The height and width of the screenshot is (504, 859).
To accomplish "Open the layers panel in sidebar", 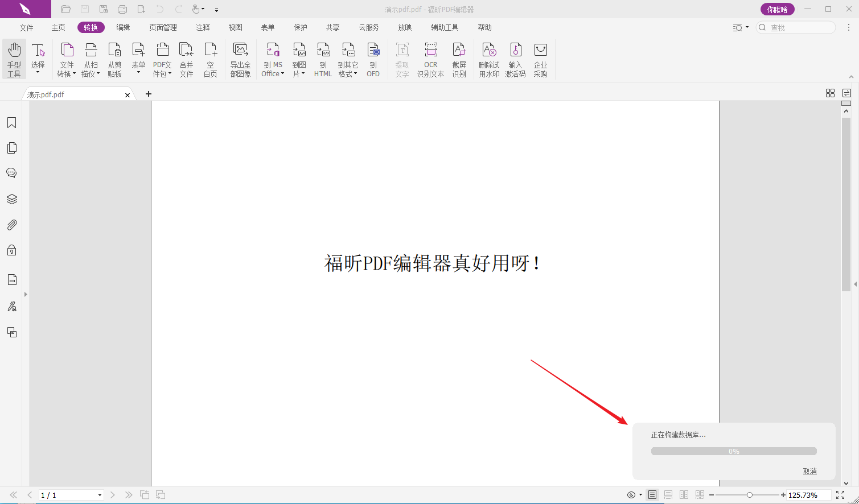I will click(11, 199).
